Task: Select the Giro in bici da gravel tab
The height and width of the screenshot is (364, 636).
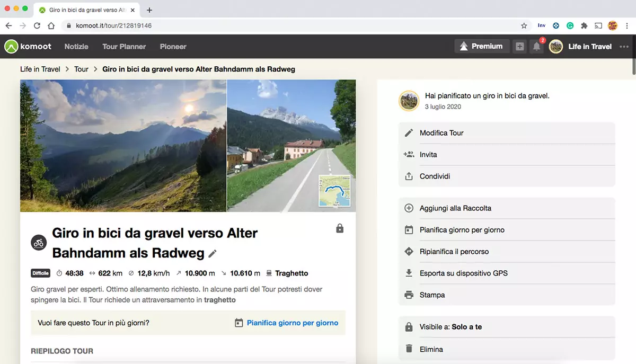Action: 86,10
